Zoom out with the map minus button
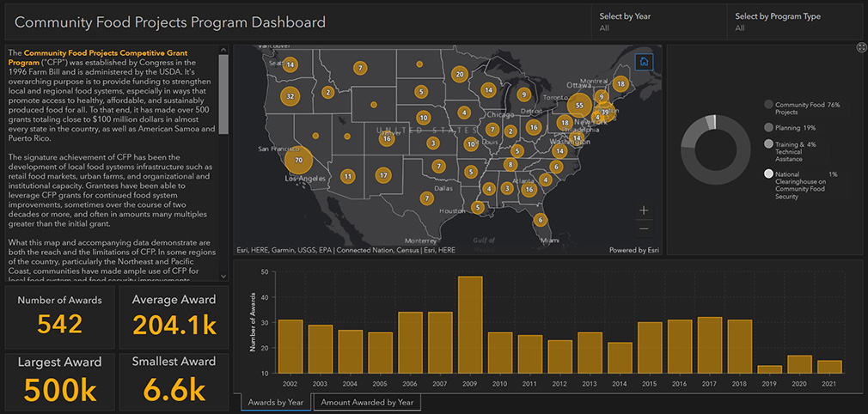 (x=644, y=228)
